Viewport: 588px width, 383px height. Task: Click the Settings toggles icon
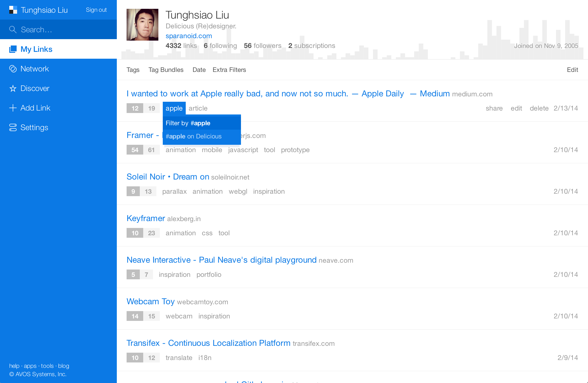click(x=13, y=127)
